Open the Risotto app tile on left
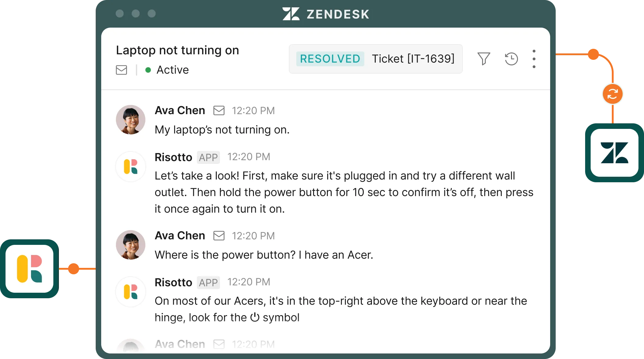The width and height of the screenshot is (644, 359). (29, 269)
